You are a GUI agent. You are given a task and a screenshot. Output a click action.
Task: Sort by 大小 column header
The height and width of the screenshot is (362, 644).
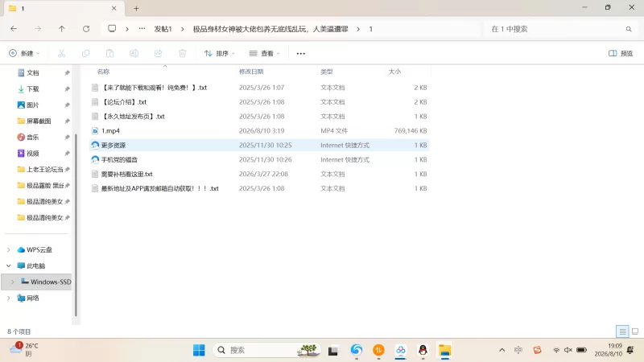tap(394, 72)
